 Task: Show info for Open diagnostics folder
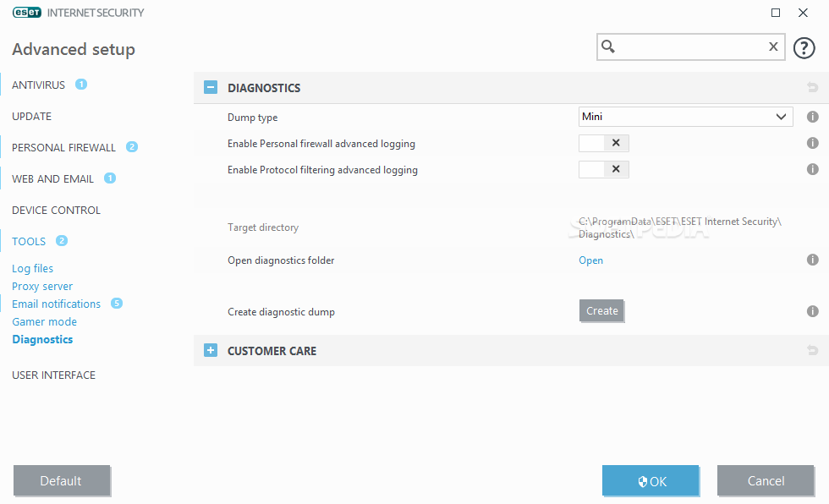pyautogui.click(x=813, y=260)
